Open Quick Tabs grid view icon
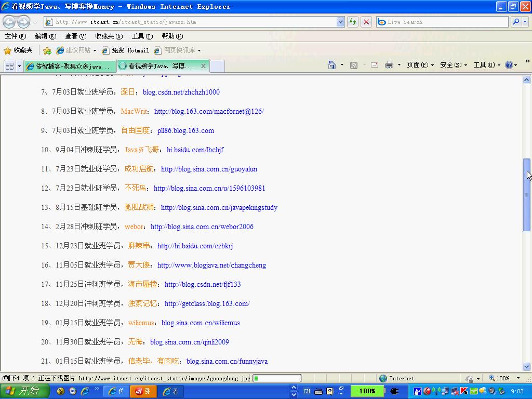Screen dimensions: 532x399 [9, 66]
